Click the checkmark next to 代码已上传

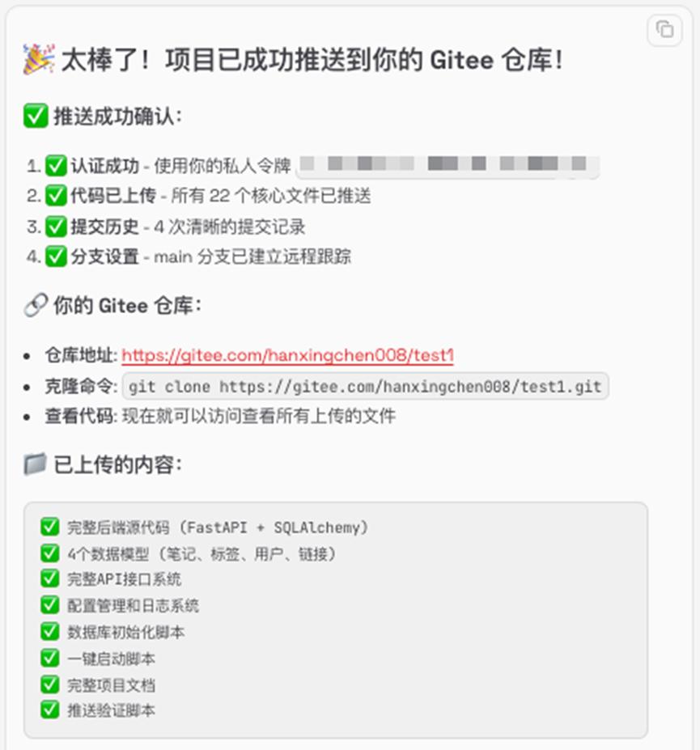point(56,196)
